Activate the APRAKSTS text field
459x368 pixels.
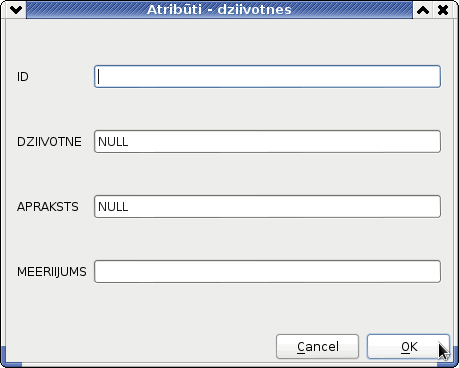click(267, 207)
